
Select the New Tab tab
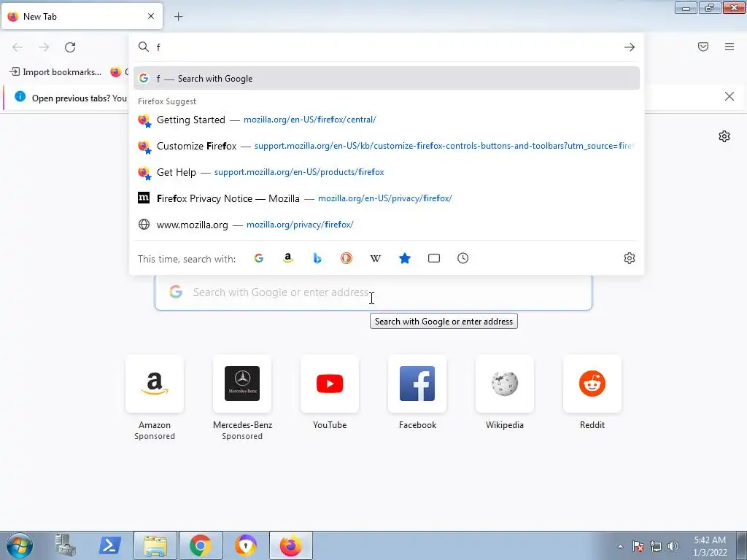tap(82, 16)
